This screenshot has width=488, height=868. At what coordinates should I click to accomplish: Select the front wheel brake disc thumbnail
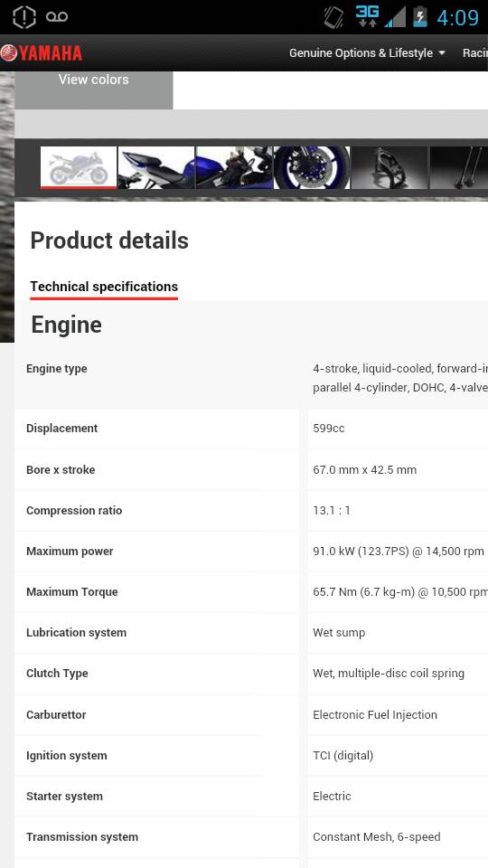(x=312, y=167)
